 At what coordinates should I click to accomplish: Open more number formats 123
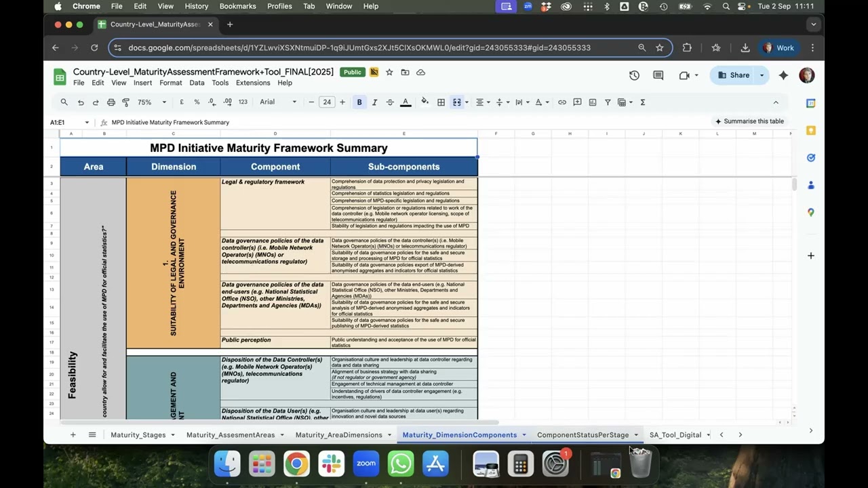point(243,102)
